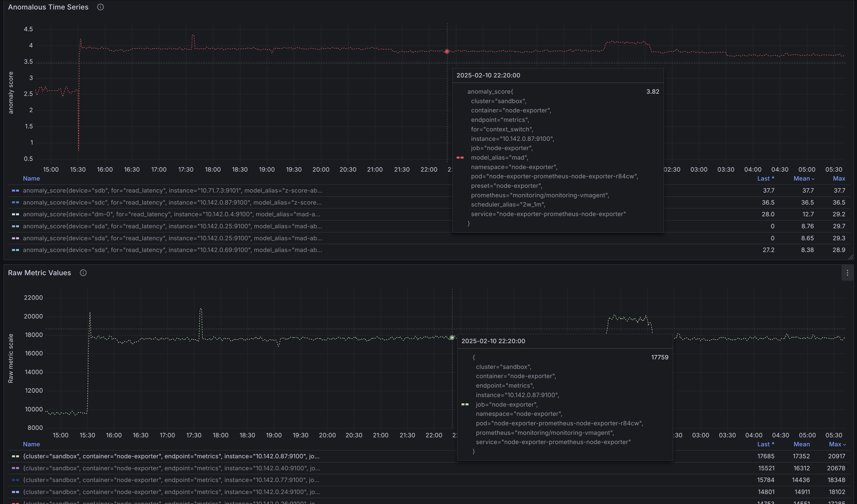
Task: Click color swatch for sdc read_latency series
Action: click(15, 203)
